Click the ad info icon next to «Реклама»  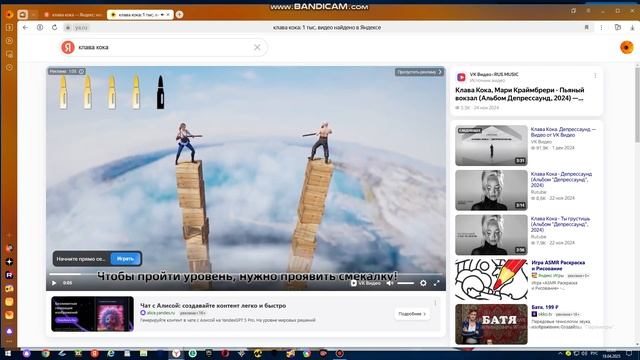click(82, 71)
